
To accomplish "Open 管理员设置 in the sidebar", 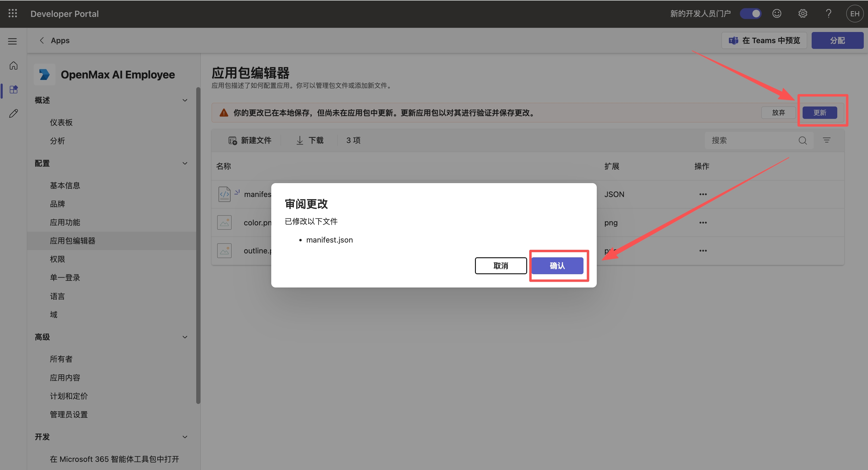I will point(69,414).
